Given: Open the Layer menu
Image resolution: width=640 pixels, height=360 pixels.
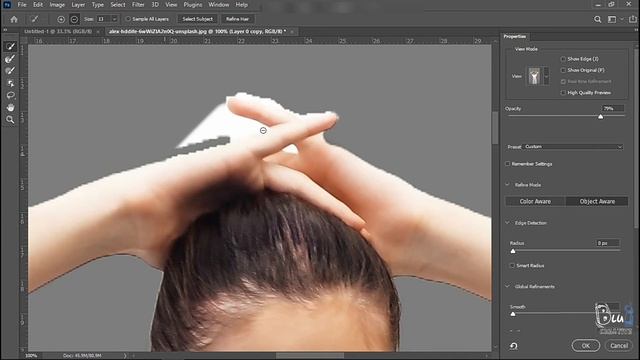Looking at the screenshot, I should click(78, 5).
